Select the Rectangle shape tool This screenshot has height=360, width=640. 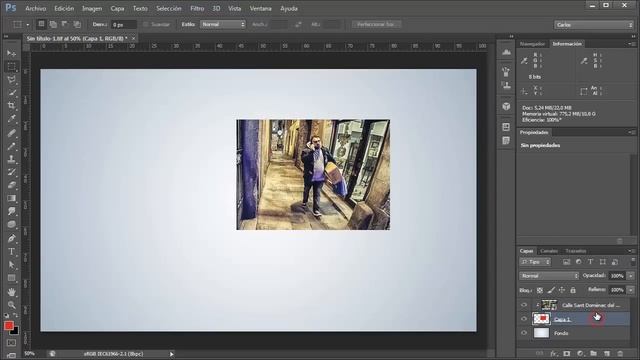click(11, 278)
